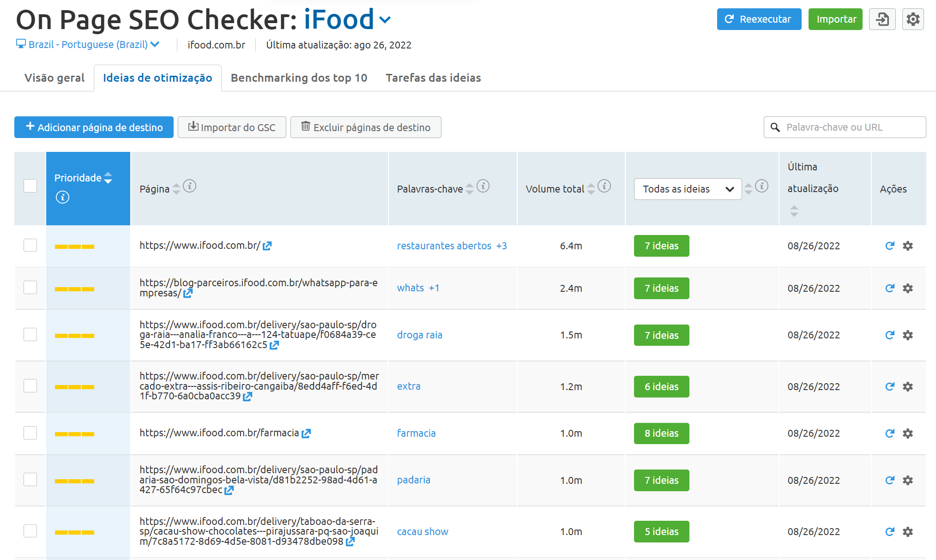Click the Adicionar página de destino button
The width and height of the screenshot is (936, 560).
[x=94, y=127]
